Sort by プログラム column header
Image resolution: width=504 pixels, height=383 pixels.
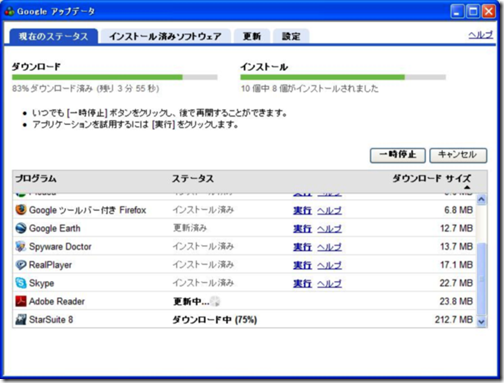tap(36, 179)
